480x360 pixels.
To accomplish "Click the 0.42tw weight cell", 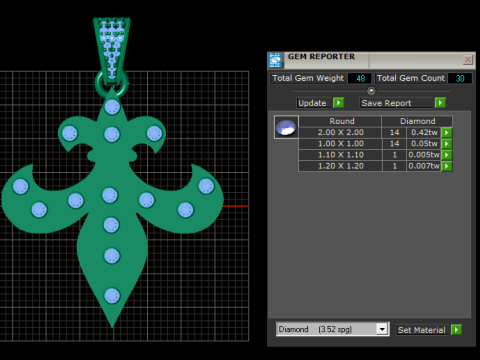I will coord(424,132).
